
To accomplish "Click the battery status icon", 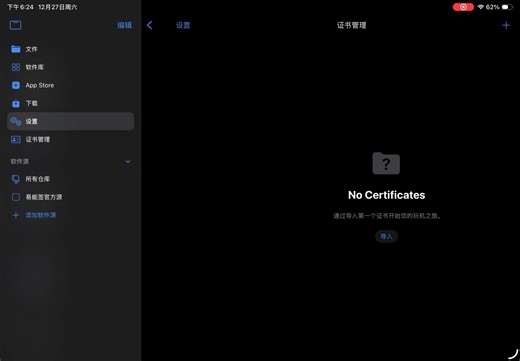I will tap(507, 7).
